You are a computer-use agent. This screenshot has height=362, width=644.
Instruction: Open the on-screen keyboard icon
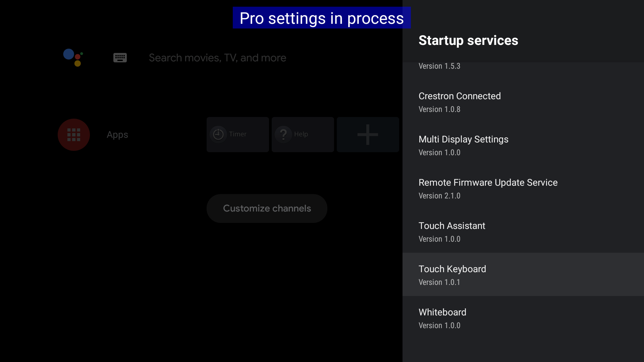pyautogui.click(x=120, y=58)
